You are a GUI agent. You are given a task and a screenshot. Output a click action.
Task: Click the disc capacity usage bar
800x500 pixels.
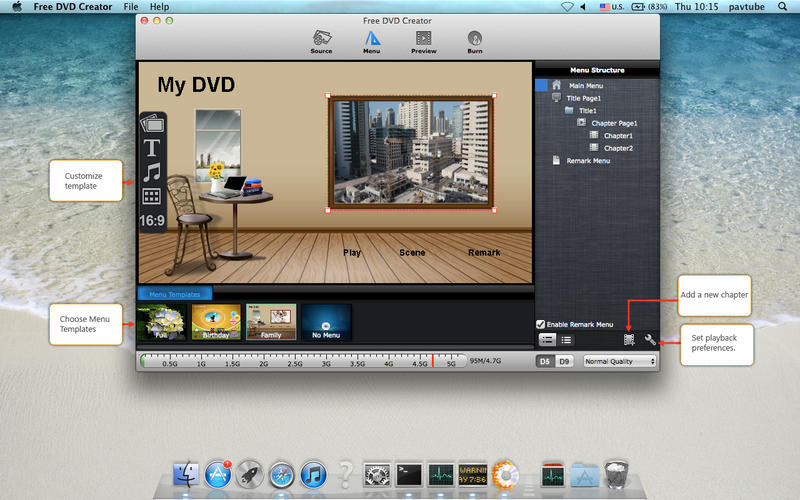coord(304,361)
